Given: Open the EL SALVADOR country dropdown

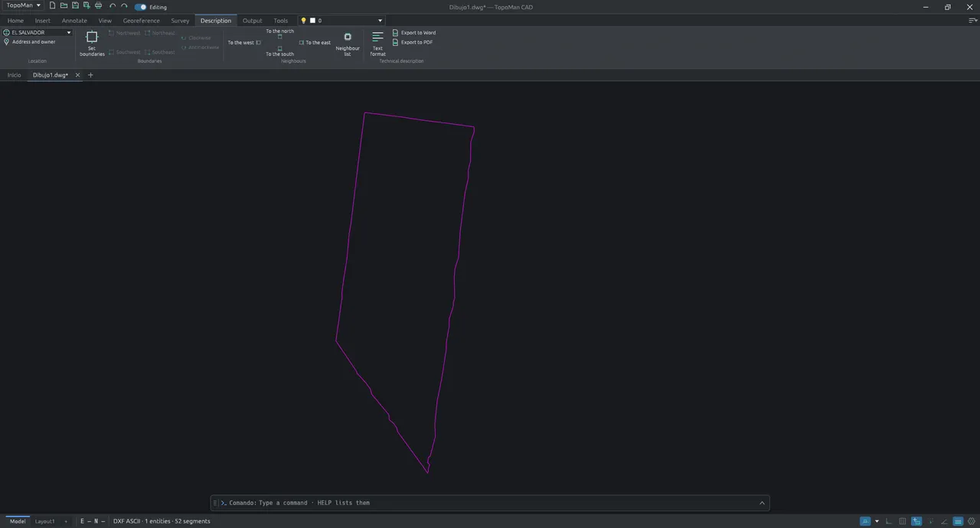Looking at the screenshot, I should click(x=37, y=32).
